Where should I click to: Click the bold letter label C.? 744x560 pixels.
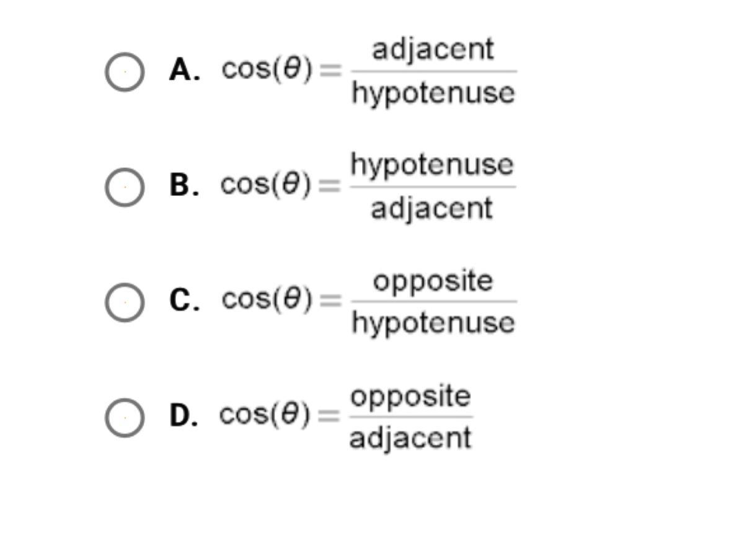[x=184, y=300]
